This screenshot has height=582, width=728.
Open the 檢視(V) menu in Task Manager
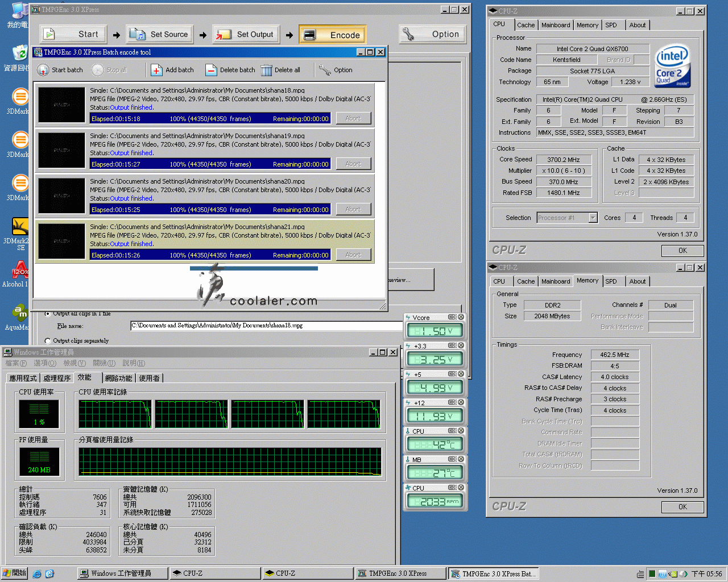[x=75, y=363]
